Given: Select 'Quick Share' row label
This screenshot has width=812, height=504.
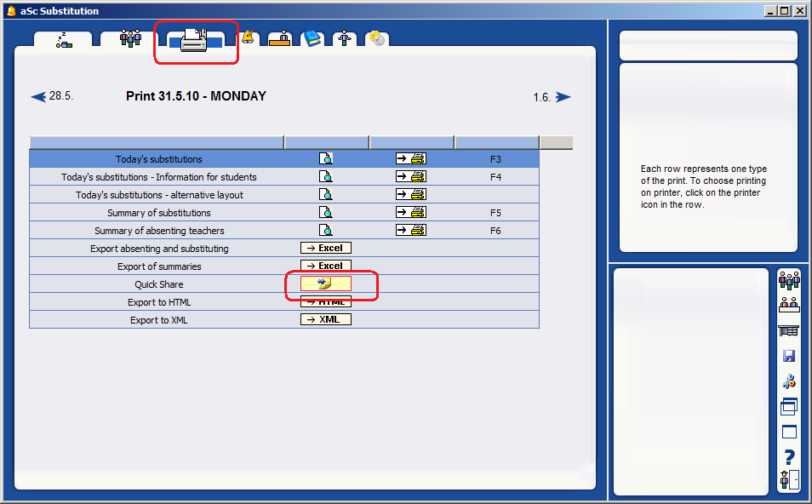Looking at the screenshot, I should click(x=158, y=284).
